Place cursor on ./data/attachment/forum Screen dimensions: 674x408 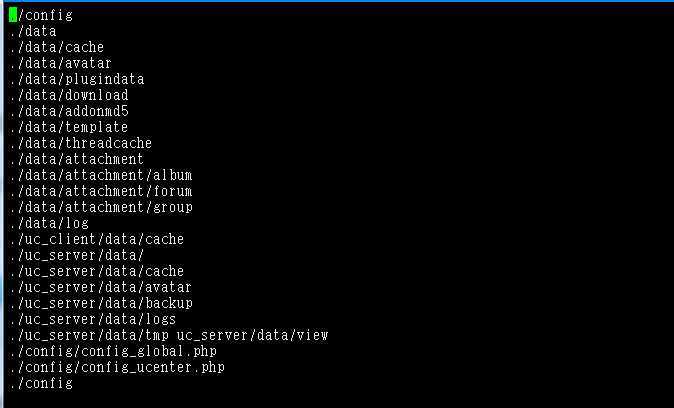pos(101,191)
